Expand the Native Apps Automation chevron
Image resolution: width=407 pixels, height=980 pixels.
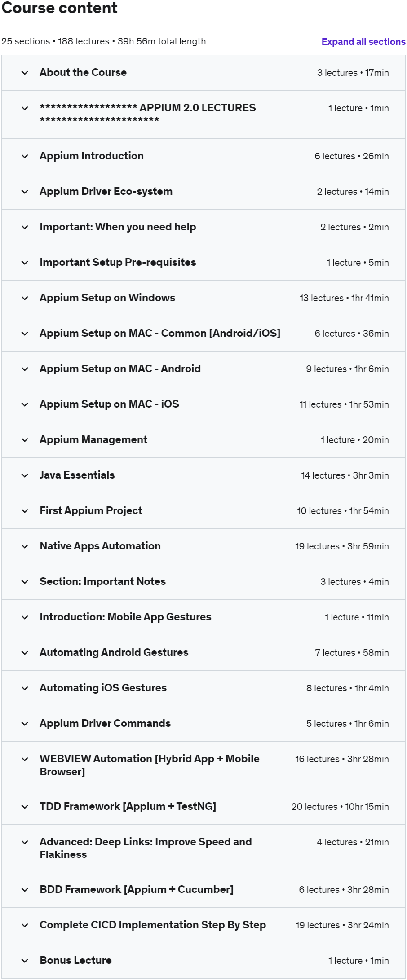[x=25, y=546]
